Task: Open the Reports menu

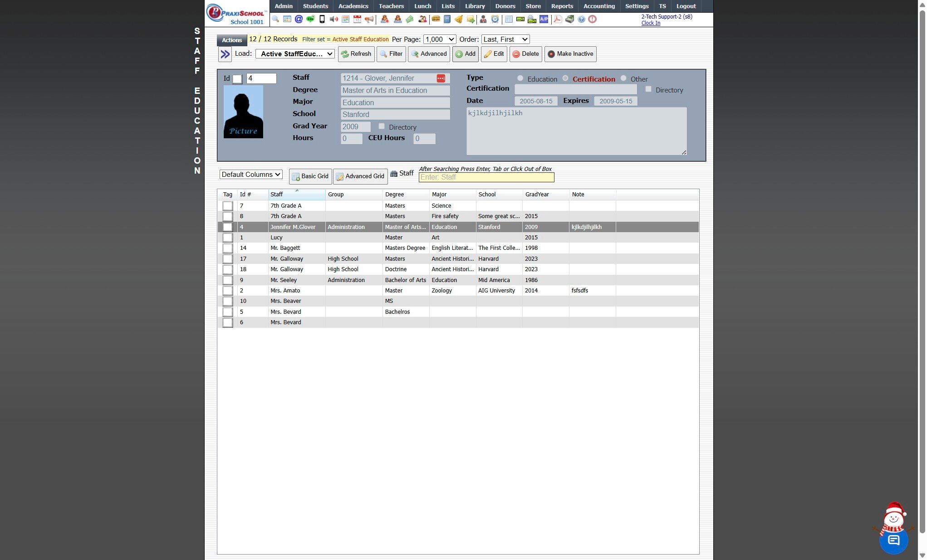Action: tap(562, 6)
